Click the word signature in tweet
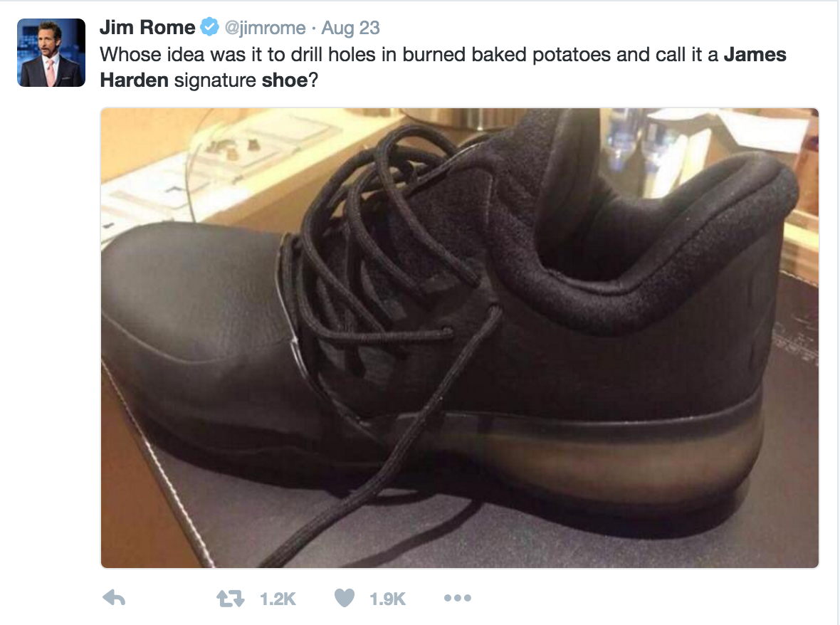Viewport: 840px width, 625px height. 215,81
